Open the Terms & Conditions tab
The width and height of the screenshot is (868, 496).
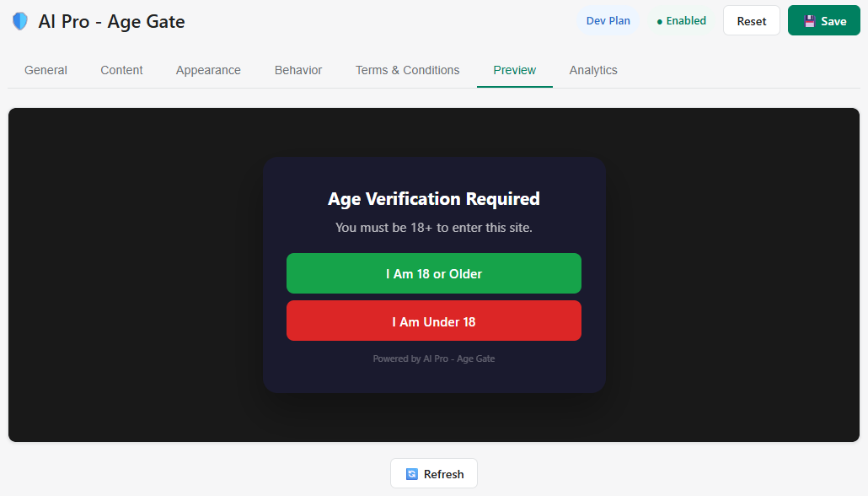tap(407, 70)
